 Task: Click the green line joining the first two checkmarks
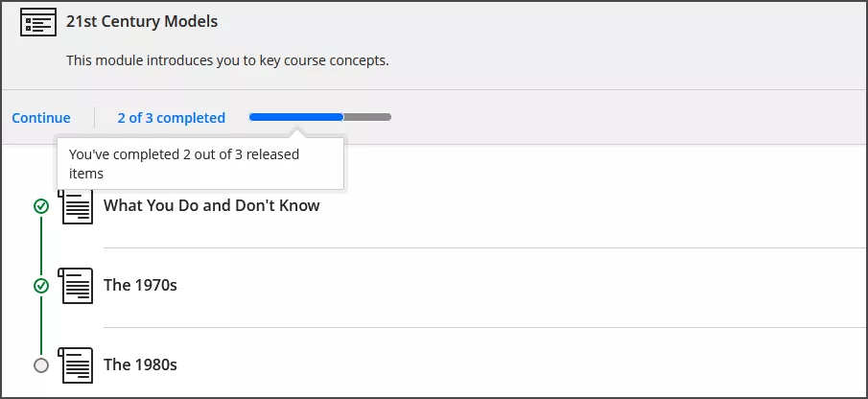(40, 246)
